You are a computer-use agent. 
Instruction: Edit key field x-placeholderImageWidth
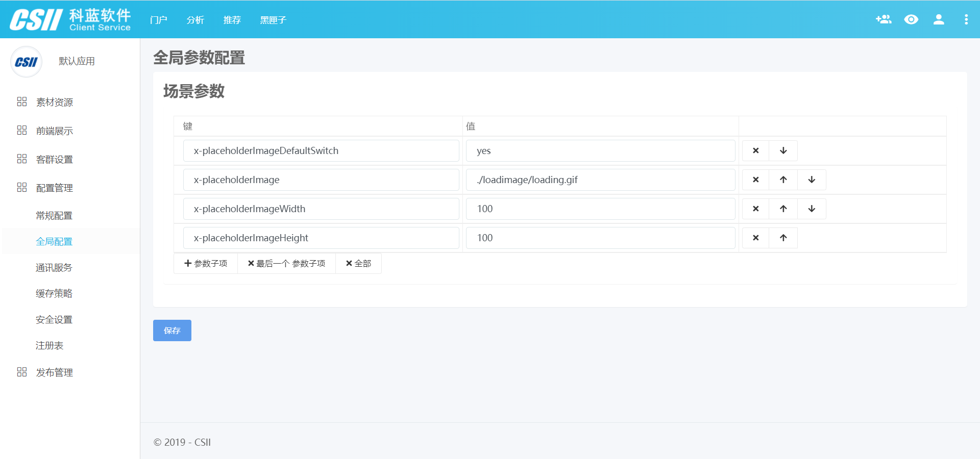[321, 209]
